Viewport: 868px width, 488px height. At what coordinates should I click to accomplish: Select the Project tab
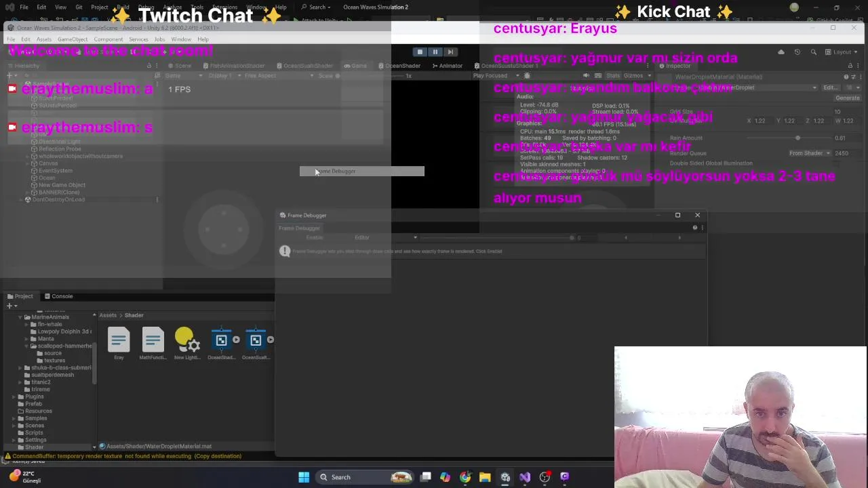pyautogui.click(x=20, y=296)
